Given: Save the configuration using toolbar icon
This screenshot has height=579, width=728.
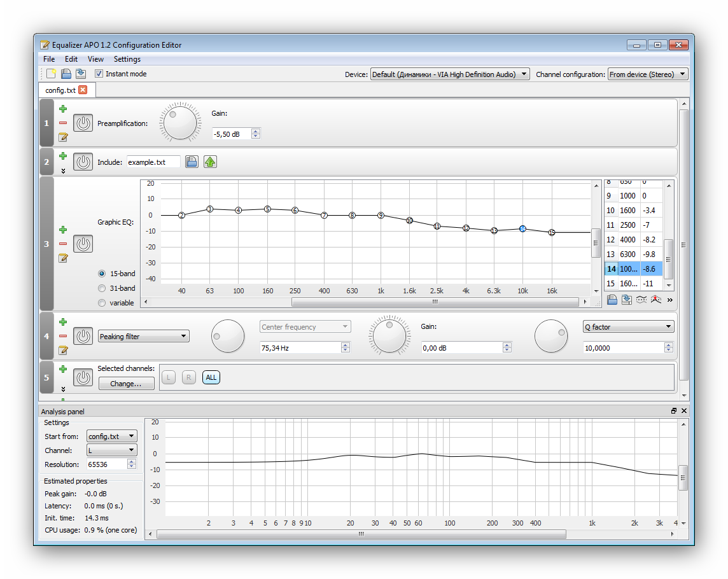Looking at the screenshot, I should [81, 73].
